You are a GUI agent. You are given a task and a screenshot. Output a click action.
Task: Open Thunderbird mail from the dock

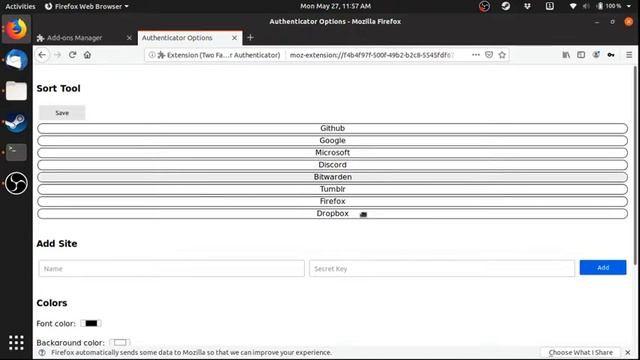pos(16,60)
